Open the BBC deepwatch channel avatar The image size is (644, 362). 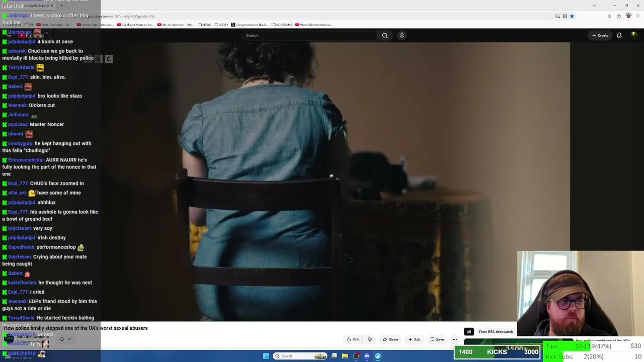[x=9, y=338]
